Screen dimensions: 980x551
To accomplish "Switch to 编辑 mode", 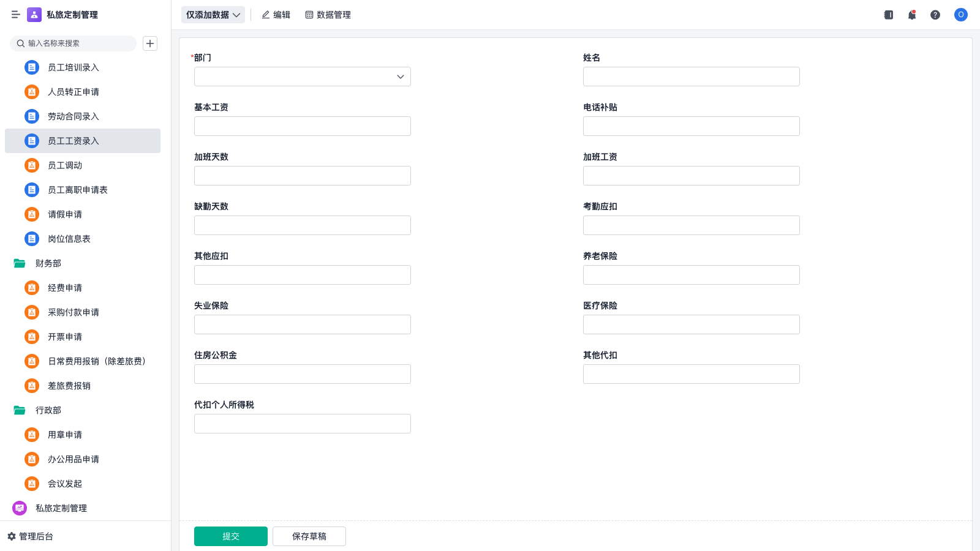I will click(276, 15).
